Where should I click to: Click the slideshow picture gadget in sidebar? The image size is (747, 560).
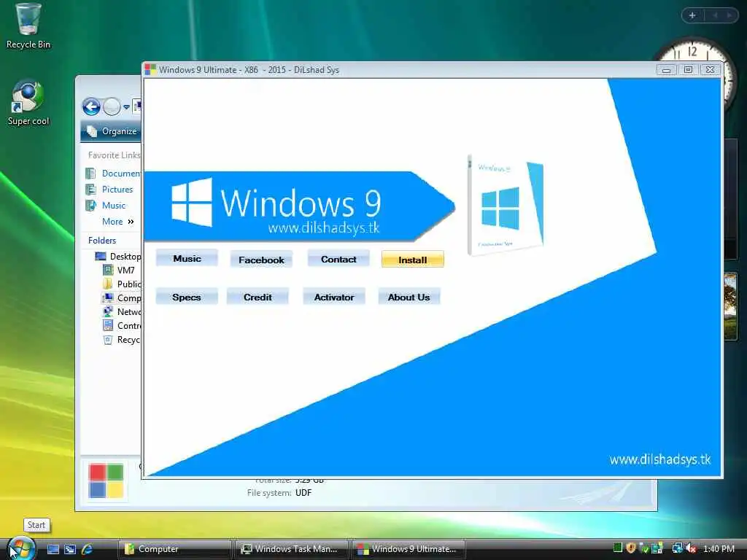[729, 306]
